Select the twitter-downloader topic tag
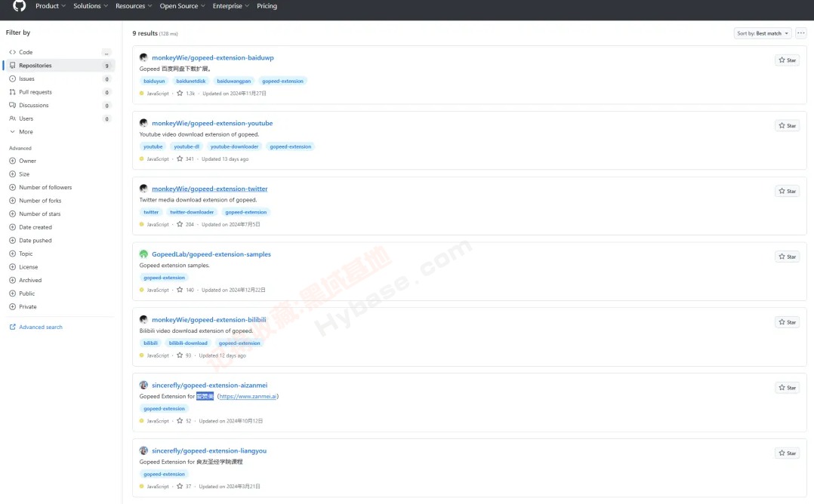The image size is (814, 504). (192, 212)
